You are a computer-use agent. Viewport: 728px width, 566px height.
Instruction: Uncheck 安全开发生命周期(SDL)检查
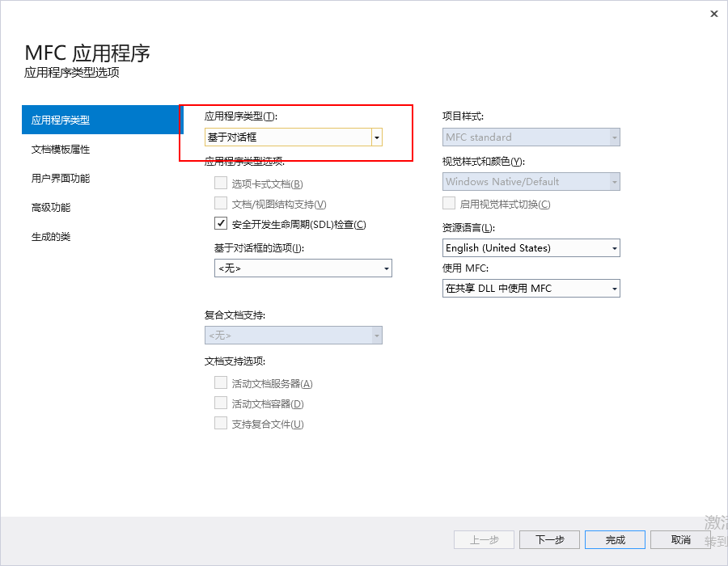pyautogui.click(x=222, y=224)
